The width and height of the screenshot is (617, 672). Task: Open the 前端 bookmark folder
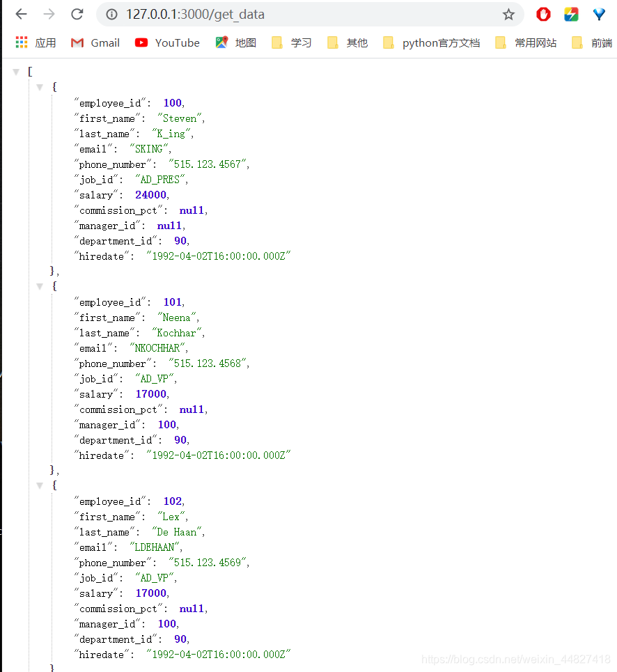point(593,43)
